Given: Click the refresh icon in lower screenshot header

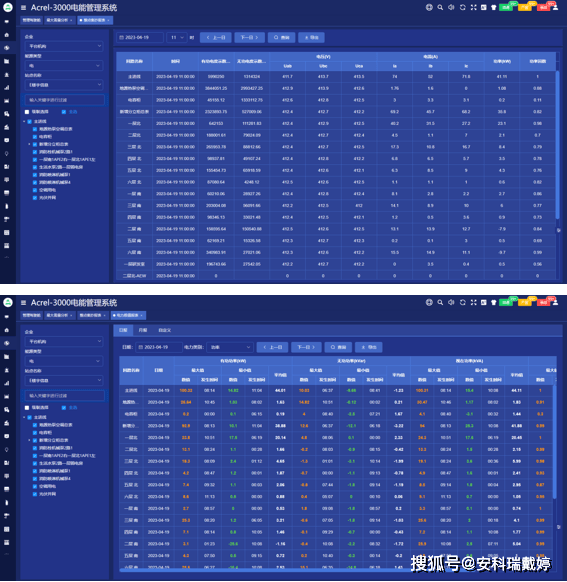Looking at the screenshot, I should click(462, 302).
